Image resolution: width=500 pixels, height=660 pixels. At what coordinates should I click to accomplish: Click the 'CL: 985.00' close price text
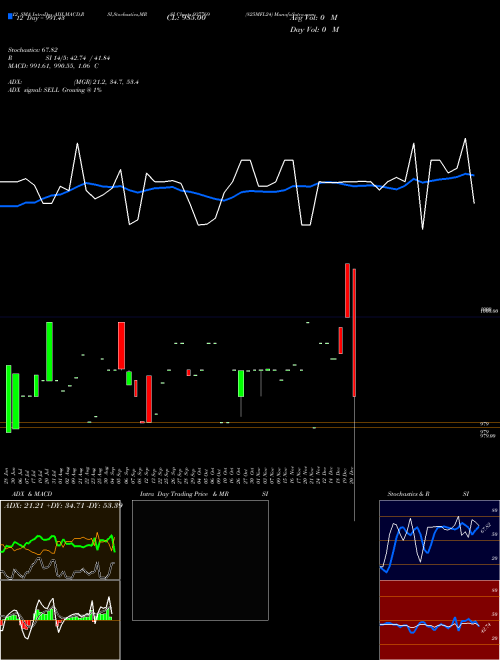[186, 18]
